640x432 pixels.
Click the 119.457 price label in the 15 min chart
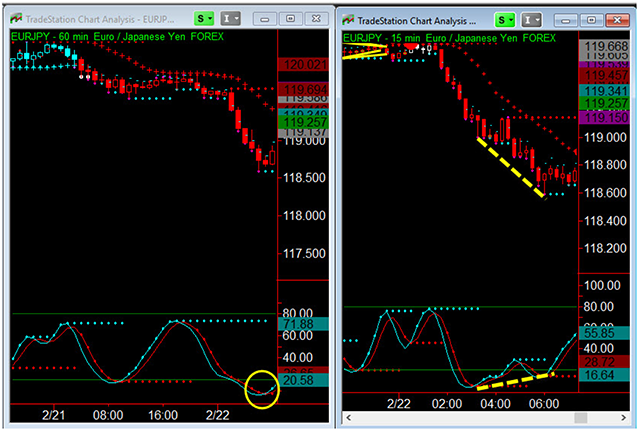pyautogui.click(x=604, y=75)
